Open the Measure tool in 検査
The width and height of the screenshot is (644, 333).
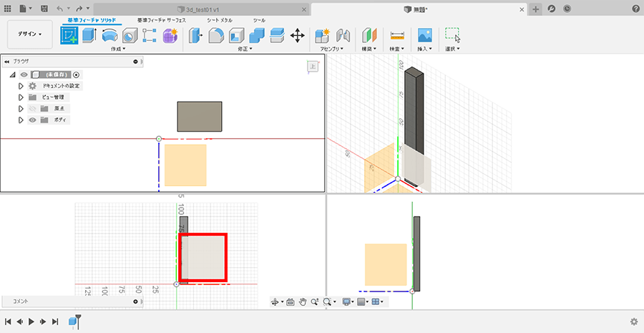click(x=397, y=35)
